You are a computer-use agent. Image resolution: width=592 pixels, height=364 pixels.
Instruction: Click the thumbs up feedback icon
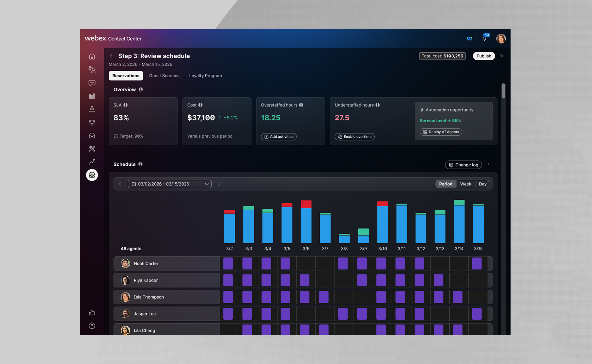[92, 313]
